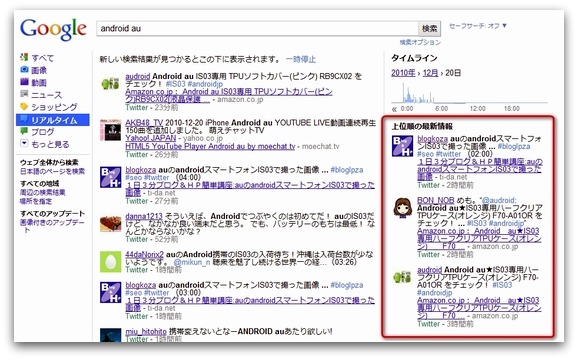
Task: Click #IS03 hashtag in first main result
Action: click(175, 84)
